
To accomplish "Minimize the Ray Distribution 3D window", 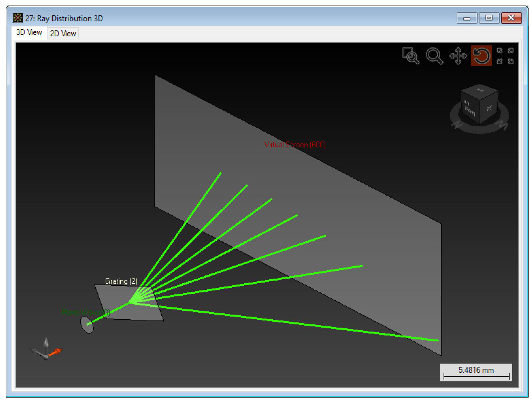I will (x=467, y=18).
